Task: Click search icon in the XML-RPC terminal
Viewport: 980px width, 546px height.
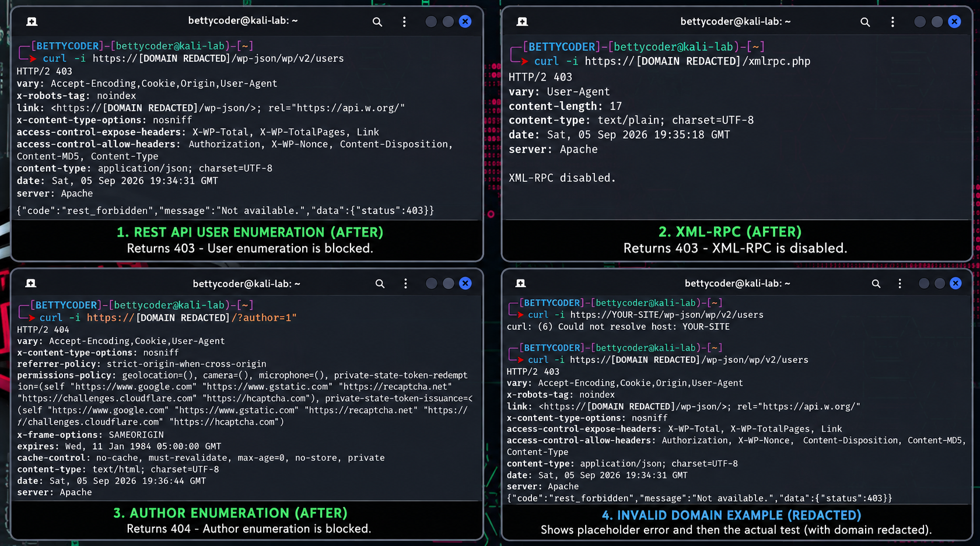Action: pos(865,22)
